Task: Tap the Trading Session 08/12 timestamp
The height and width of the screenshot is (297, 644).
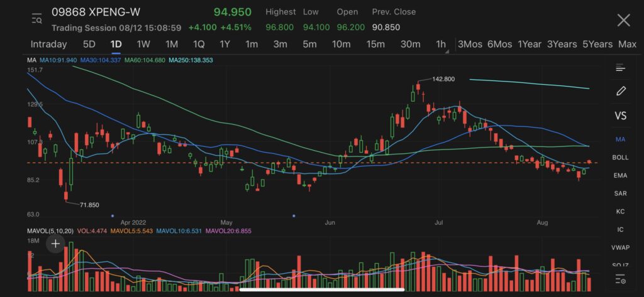Action: 116,28
